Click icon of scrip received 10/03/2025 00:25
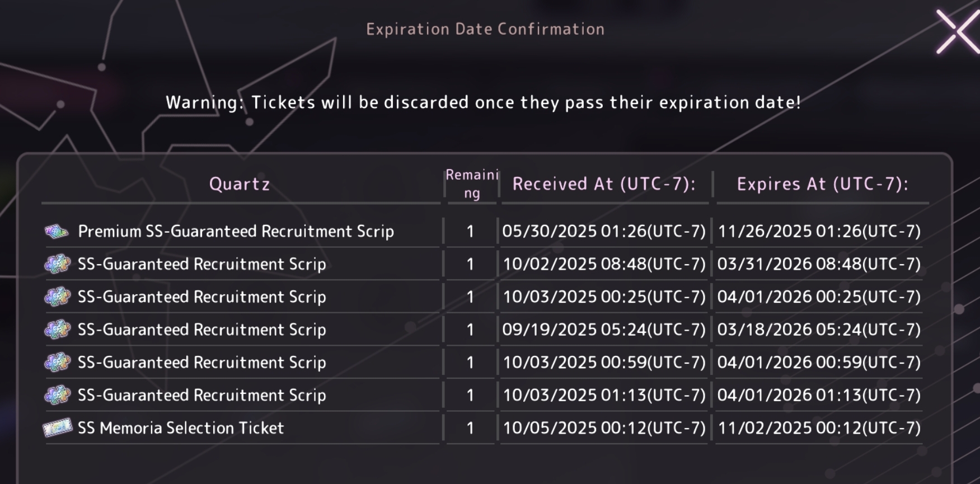The width and height of the screenshot is (980, 484). (57, 297)
